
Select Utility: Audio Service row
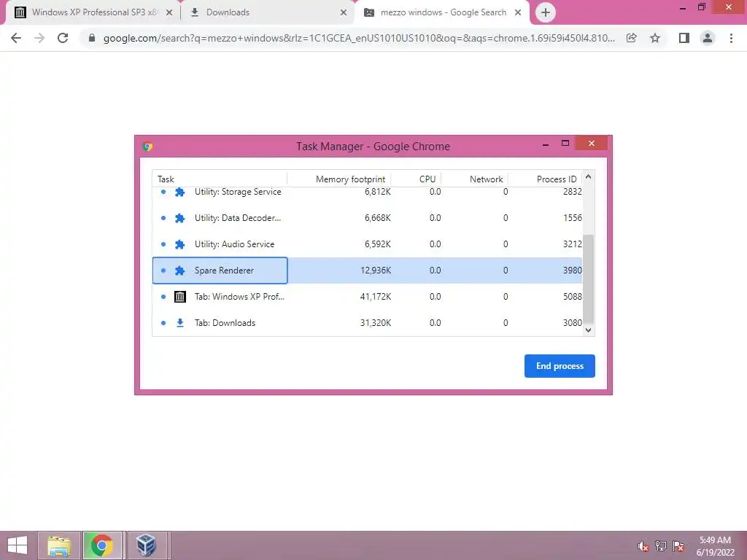[367, 244]
